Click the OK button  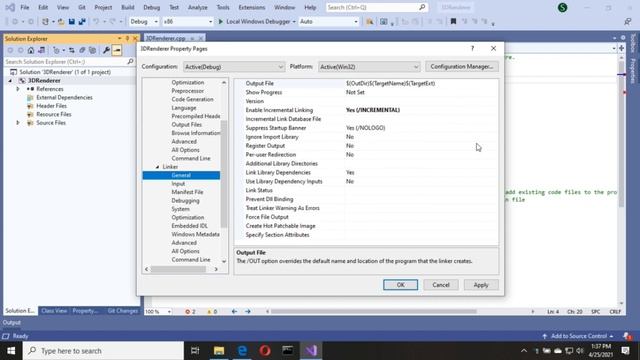tap(400, 285)
